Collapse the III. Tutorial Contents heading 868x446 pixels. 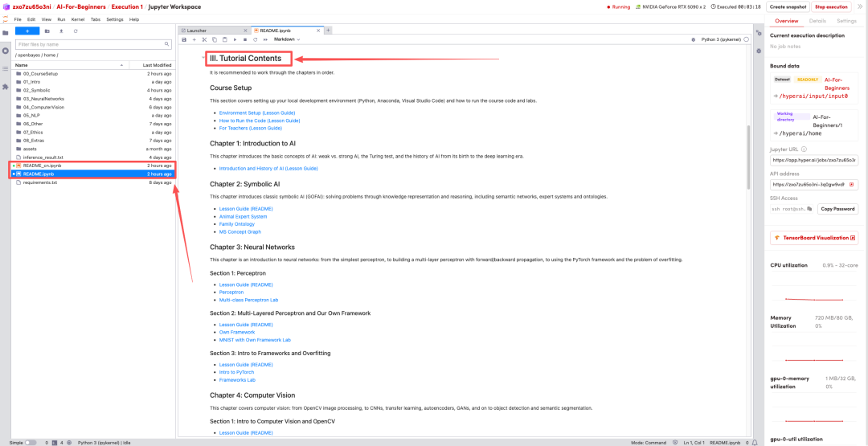(203, 58)
